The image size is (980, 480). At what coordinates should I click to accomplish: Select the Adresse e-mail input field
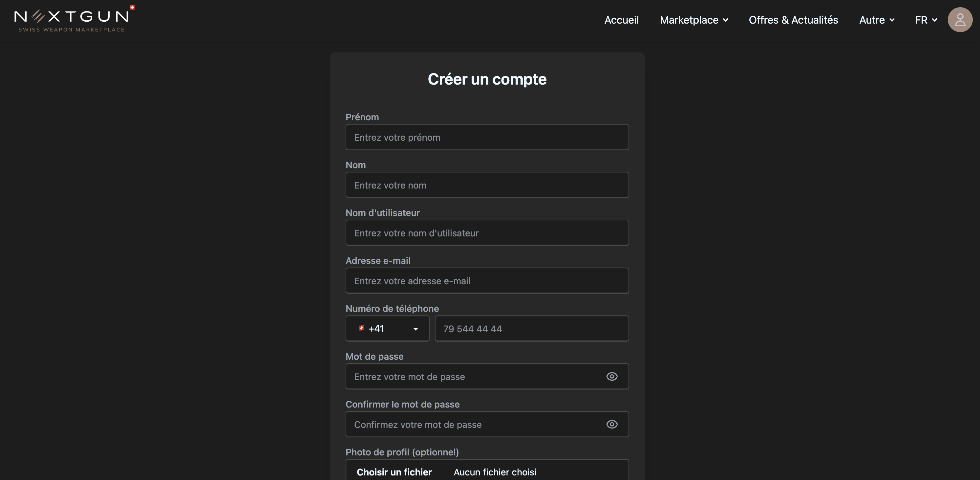click(487, 281)
